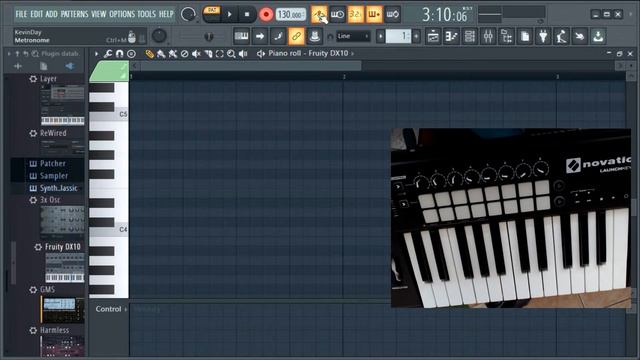Screen dimensions: 640x360
Task: Click the Stop button
Action: pos(247,15)
